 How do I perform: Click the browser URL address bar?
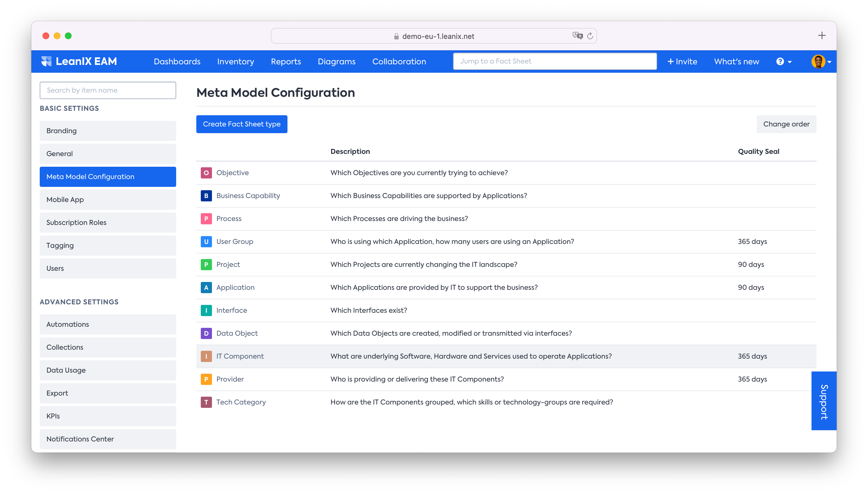[434, 36]
